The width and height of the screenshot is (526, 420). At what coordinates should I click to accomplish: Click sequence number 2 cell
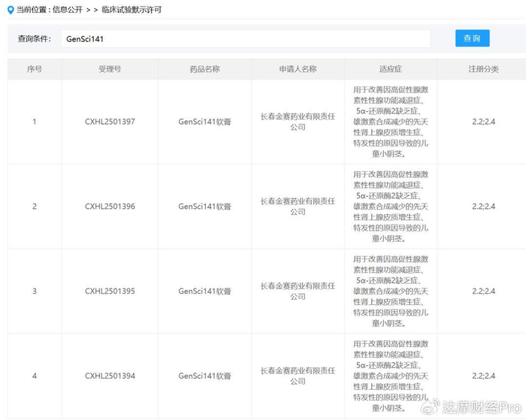(x=35, y=207)
